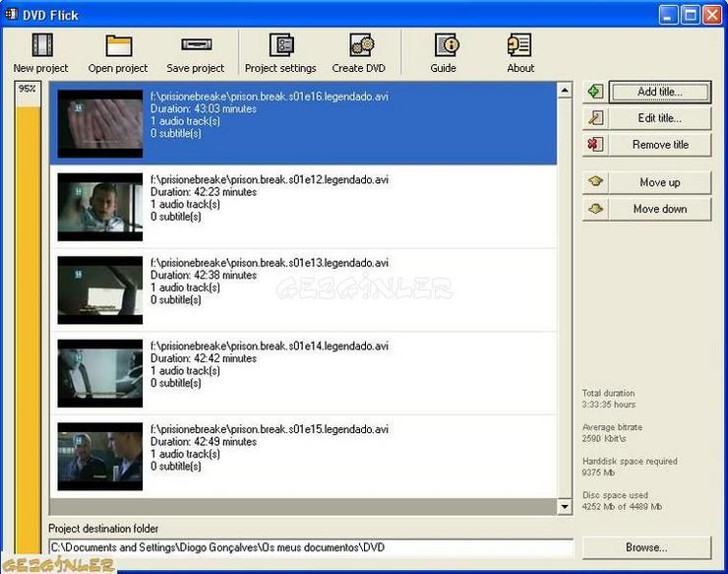Screen dimensions: 728x574
Task: Save project via toolbar icon
Action: (196, 44)
